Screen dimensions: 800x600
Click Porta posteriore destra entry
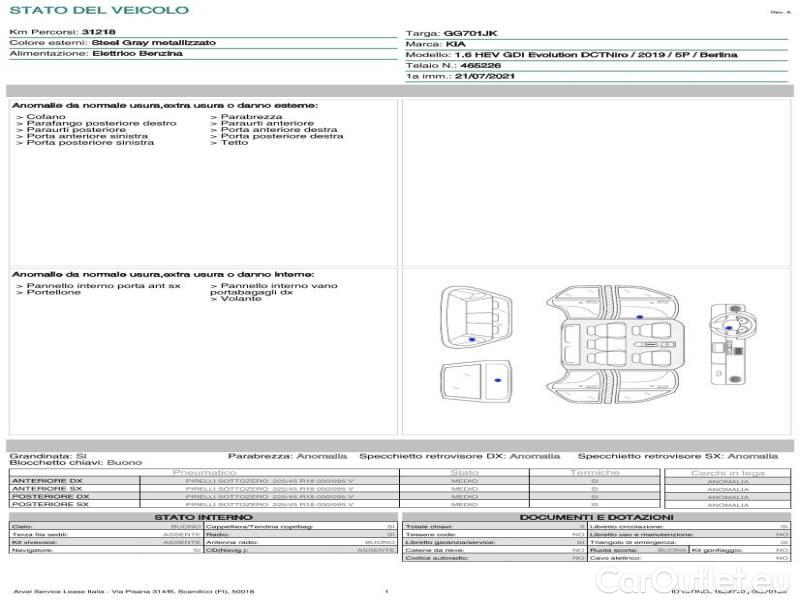coord(277,136)
